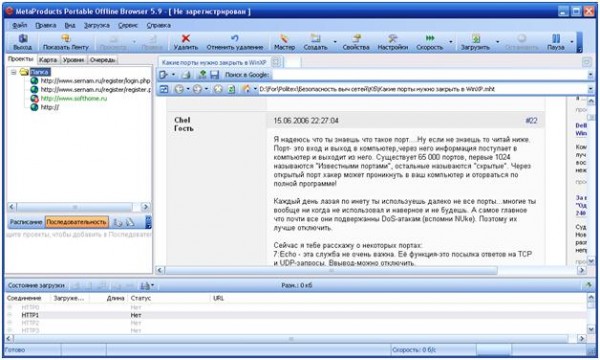Open the Сервис menu
Image resolution: width=600 pixels, height=360 pixels.
point(128,25)
